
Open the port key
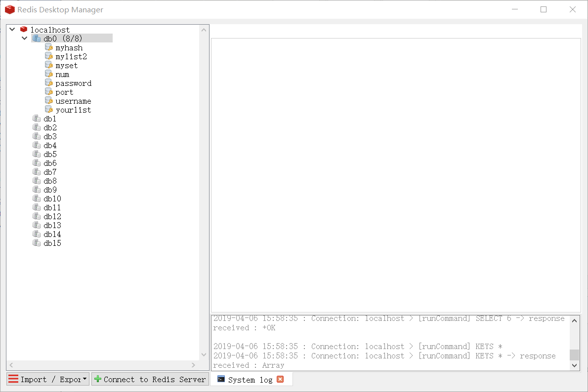(65, 92)
